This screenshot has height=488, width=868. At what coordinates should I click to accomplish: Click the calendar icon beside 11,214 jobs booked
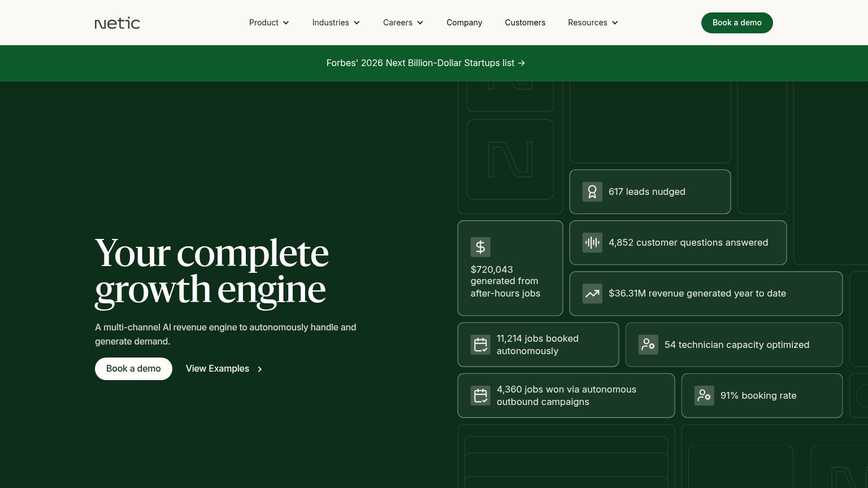tap(480, 345)
